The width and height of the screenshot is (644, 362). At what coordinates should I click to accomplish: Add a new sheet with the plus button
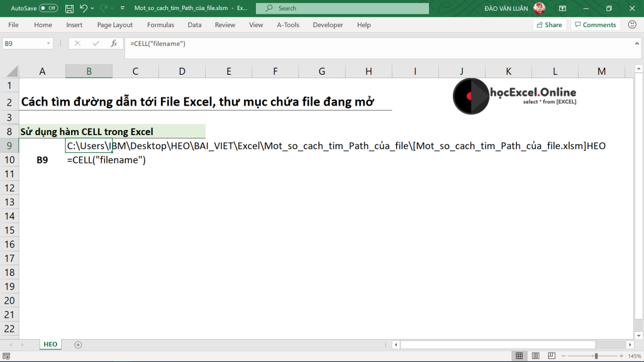click(x=77, y=344)
